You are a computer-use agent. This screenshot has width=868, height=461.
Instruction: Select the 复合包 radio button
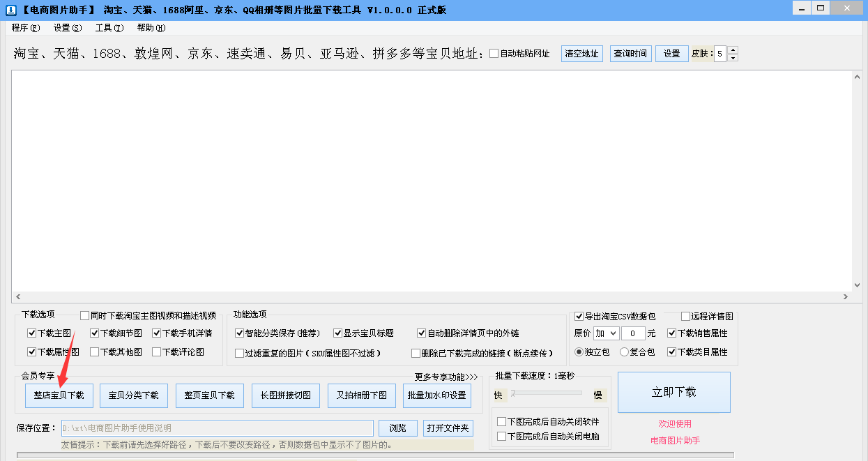[624, 352]
